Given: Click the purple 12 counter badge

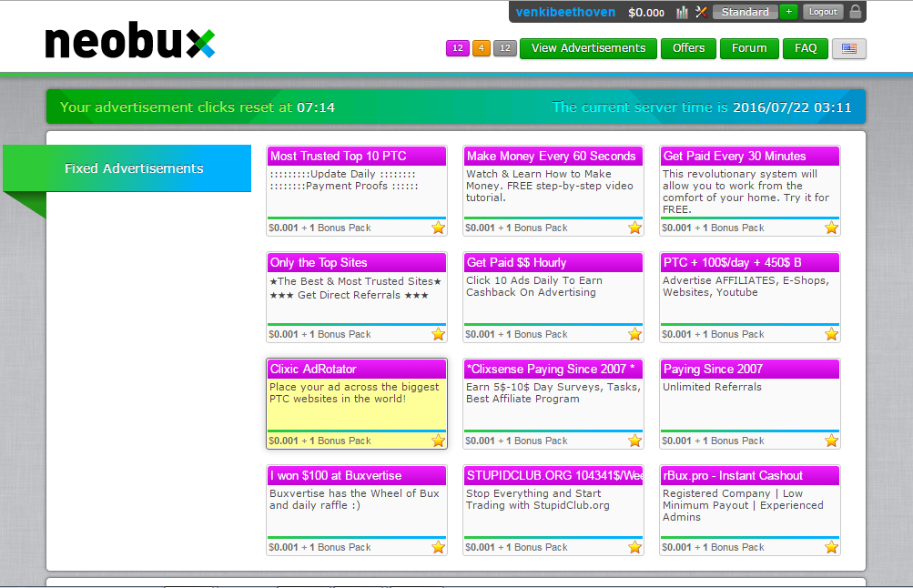Looking at the screenshot, I should 458,48.
